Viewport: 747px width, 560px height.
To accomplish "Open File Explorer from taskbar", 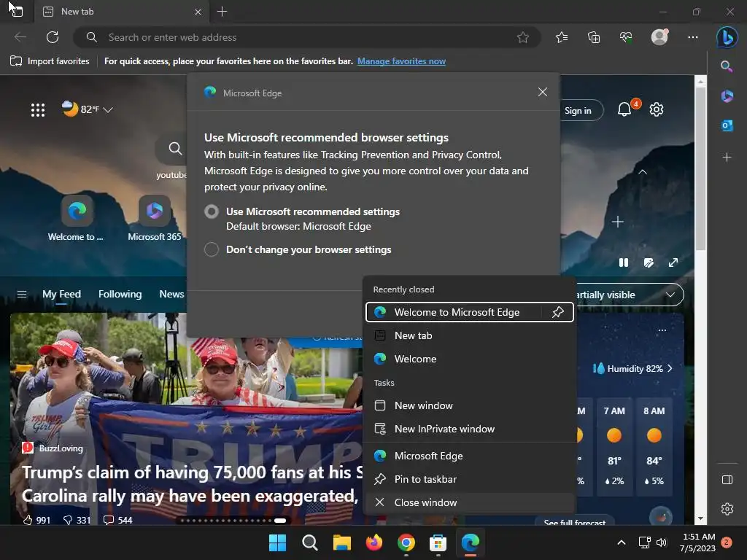I will [341, 542].
